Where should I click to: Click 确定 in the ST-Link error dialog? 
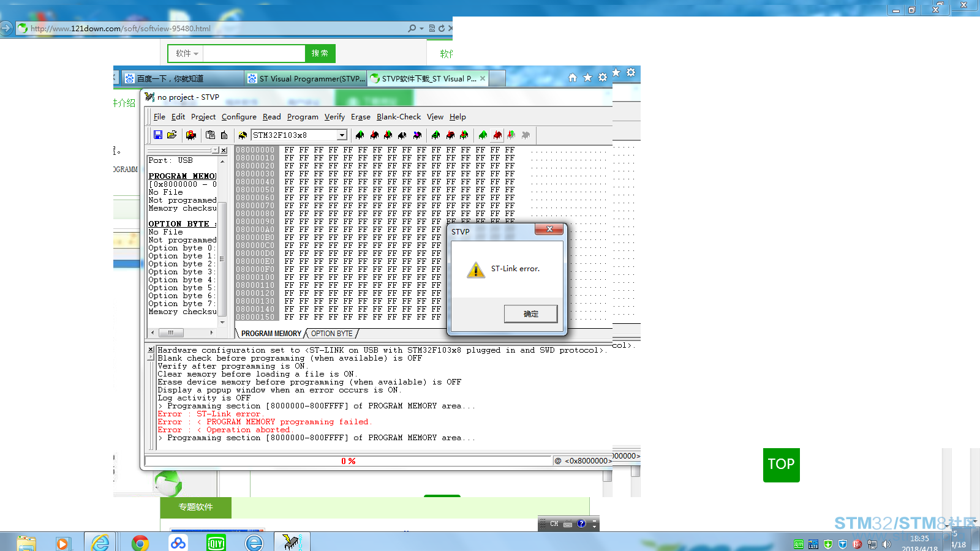point(530,314)
